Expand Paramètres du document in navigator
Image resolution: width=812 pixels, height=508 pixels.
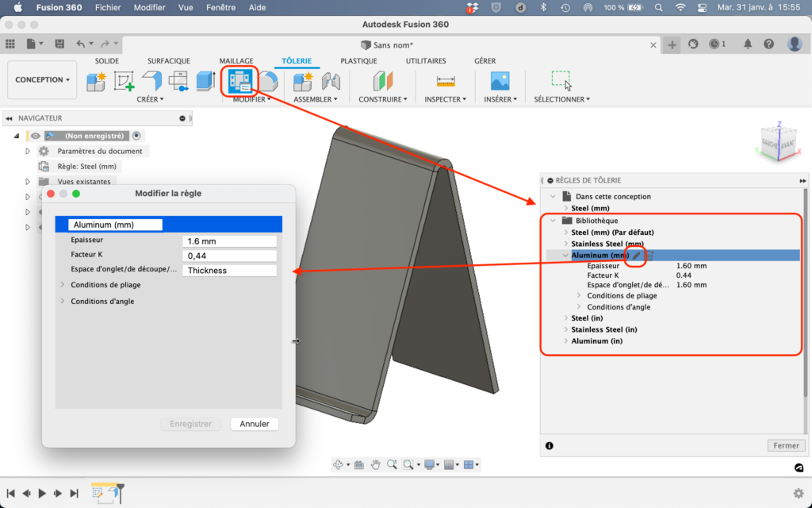tap(28, 151)
